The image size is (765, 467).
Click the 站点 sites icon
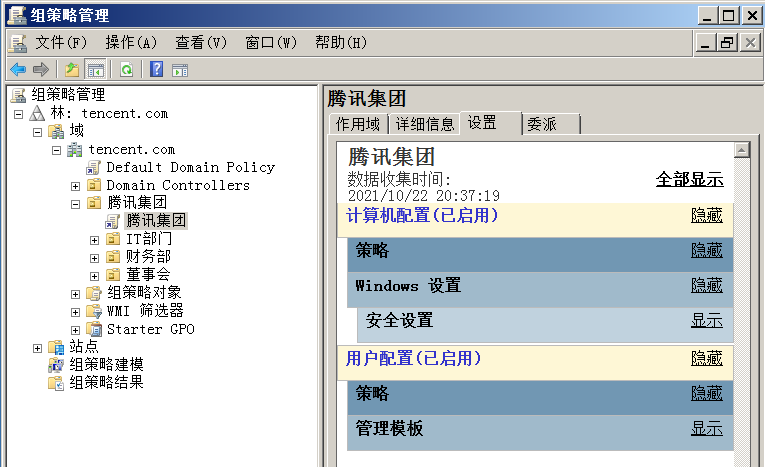click(x=56, y=347)
